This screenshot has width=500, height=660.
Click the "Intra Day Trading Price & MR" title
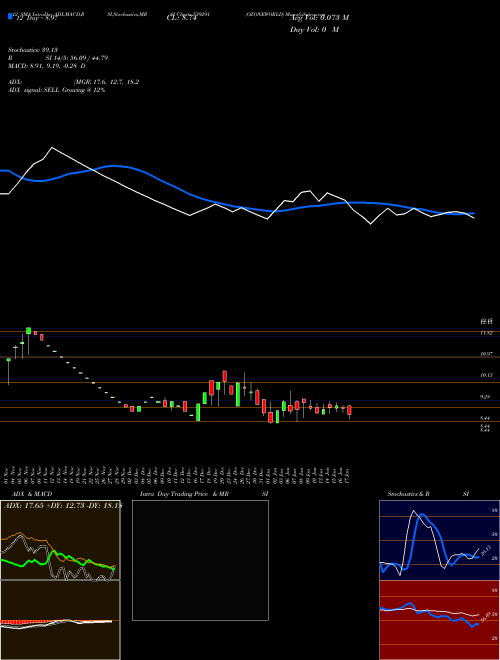tap(184, 494)
